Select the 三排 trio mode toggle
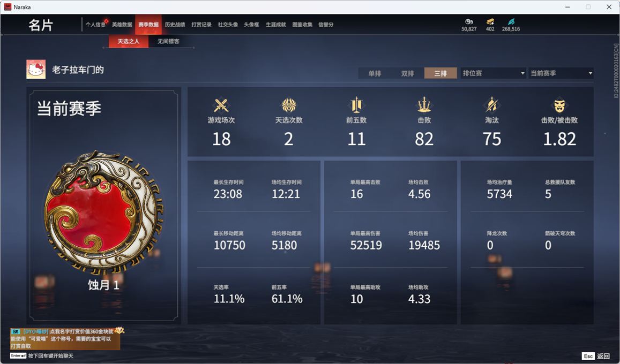This screenshot has width=620, height=364. [440, 73]
